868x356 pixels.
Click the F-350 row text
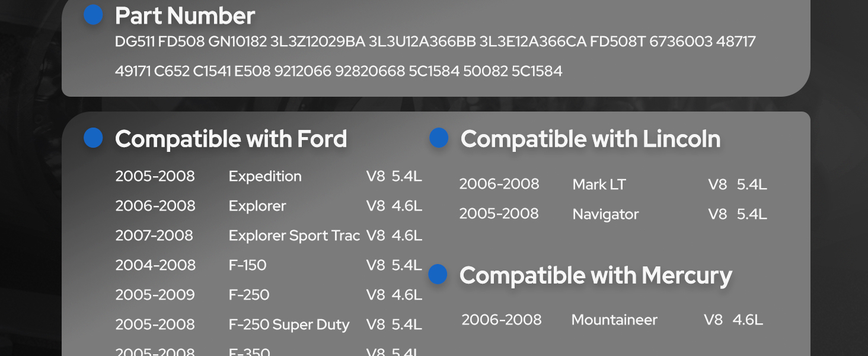[x=250, y=351]
